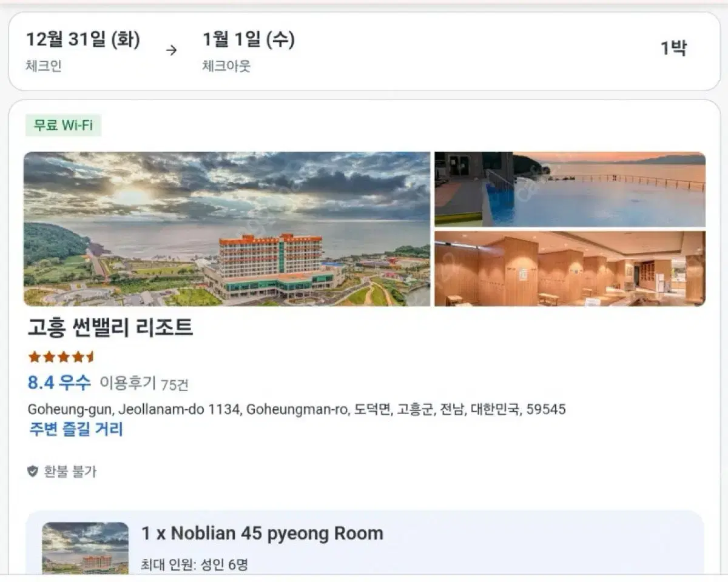Click the 무료 Wi-Fi badge

(63, 125)
